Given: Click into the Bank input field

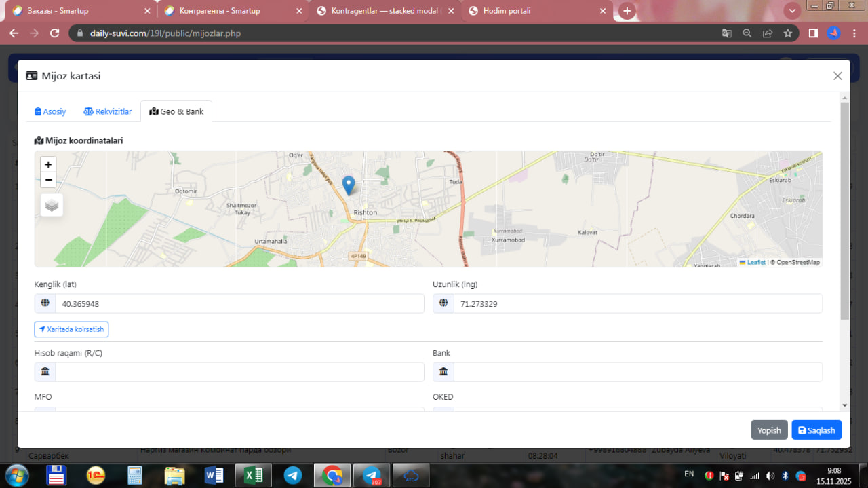Looking at the screenshot, I should 637,372.
